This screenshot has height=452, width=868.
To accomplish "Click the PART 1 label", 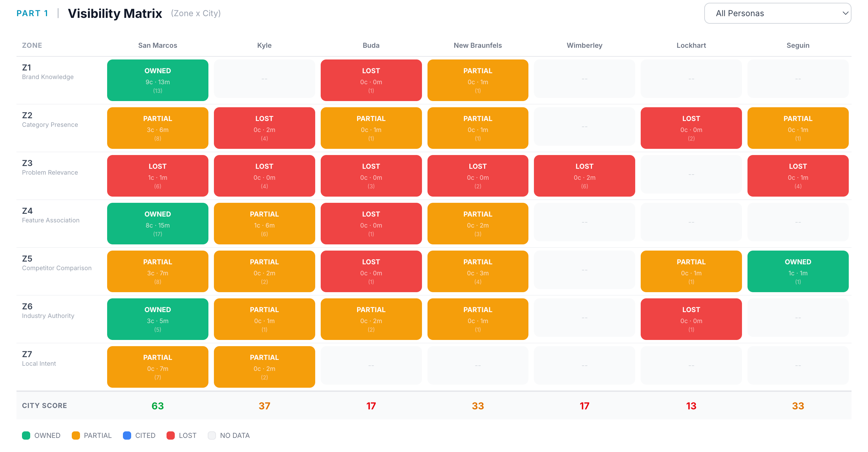I will pos(32,13).
